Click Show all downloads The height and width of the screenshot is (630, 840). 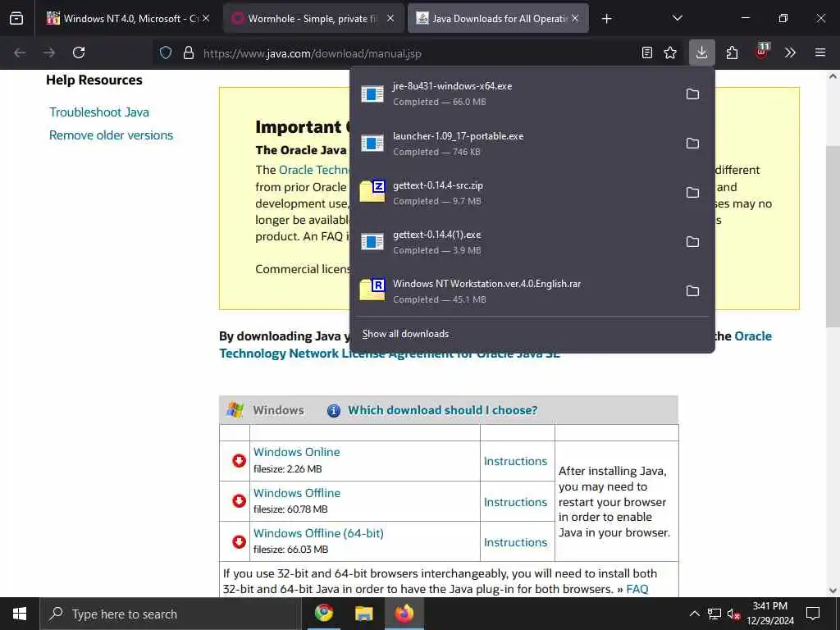click(405, 334)
